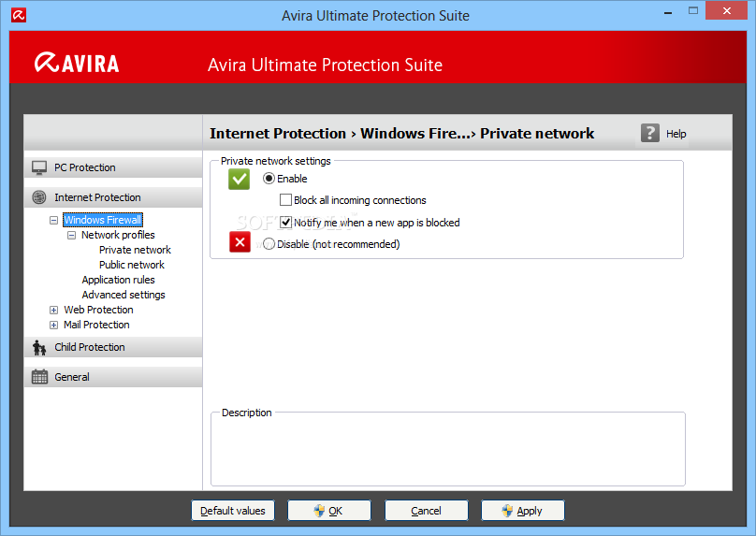
Task: Click the shield icon on Apply button
Action: coord(507,511)
